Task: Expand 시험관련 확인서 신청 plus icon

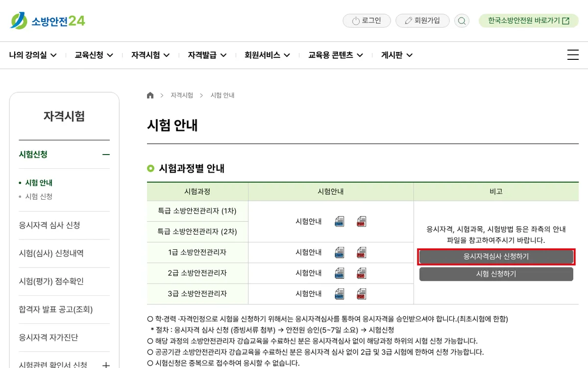Action: click(x=106, y=365)
